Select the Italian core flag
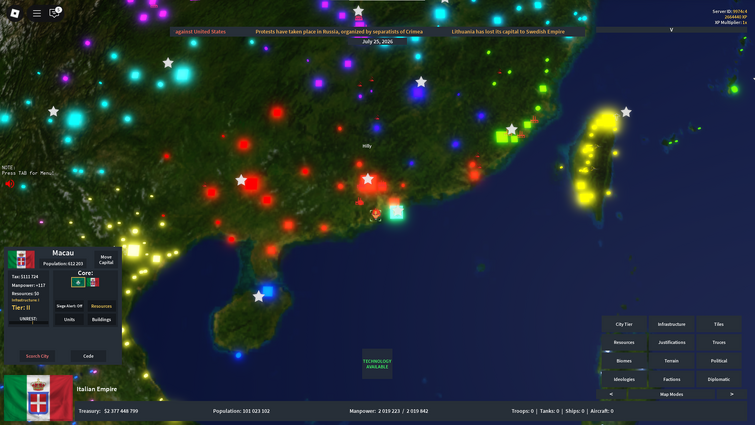The image size is (755, 425). [x=94, y=282]
